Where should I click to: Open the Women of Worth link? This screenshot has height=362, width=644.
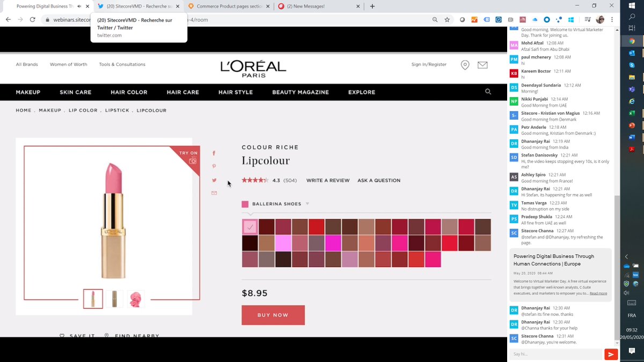pos(68,64)
